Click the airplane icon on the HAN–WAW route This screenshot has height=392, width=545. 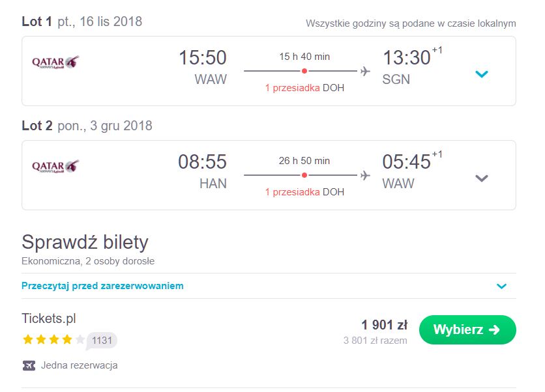pyautogui.click(x=365, y=175)
